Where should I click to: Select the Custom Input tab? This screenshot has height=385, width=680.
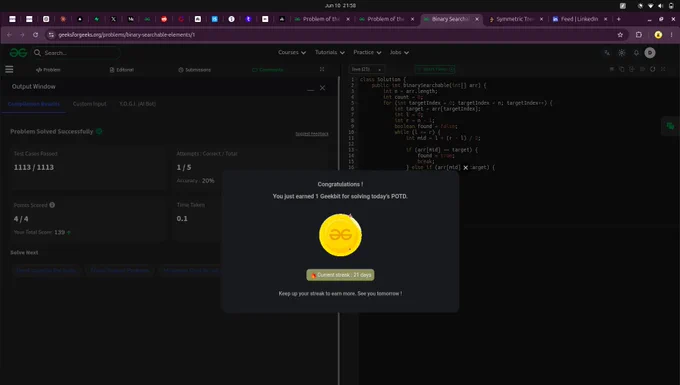pos(89,104)
